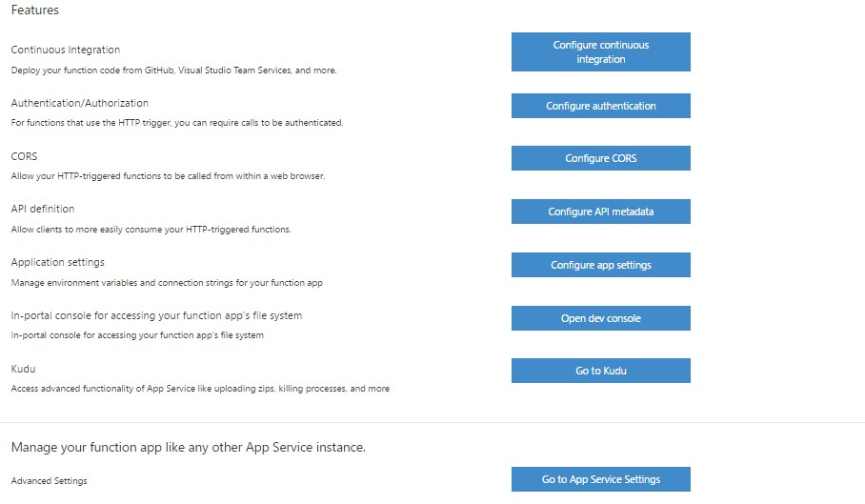Click the Features section heading
Image resolution: width=865 pixels, height=504 pixels.
[x=34, y=10]
